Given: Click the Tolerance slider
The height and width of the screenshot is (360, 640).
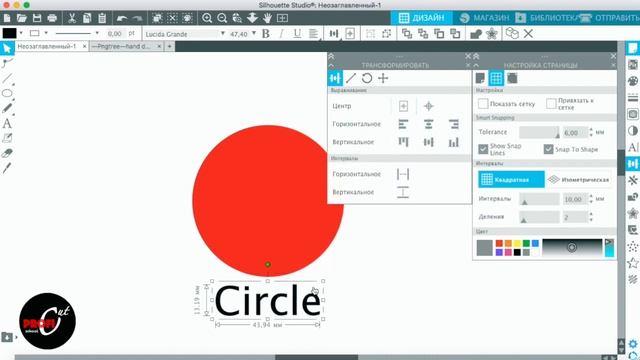Looking at the screenshot, I should (539, 132).
